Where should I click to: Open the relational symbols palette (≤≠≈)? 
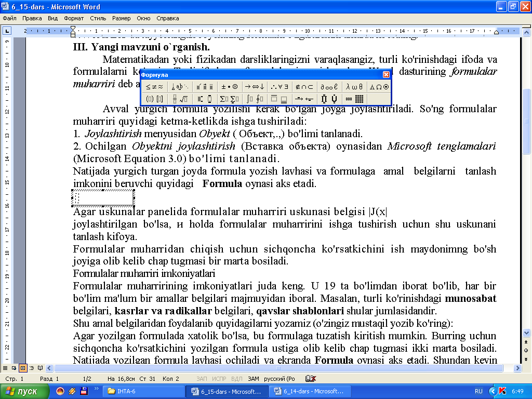pos(154,87)
